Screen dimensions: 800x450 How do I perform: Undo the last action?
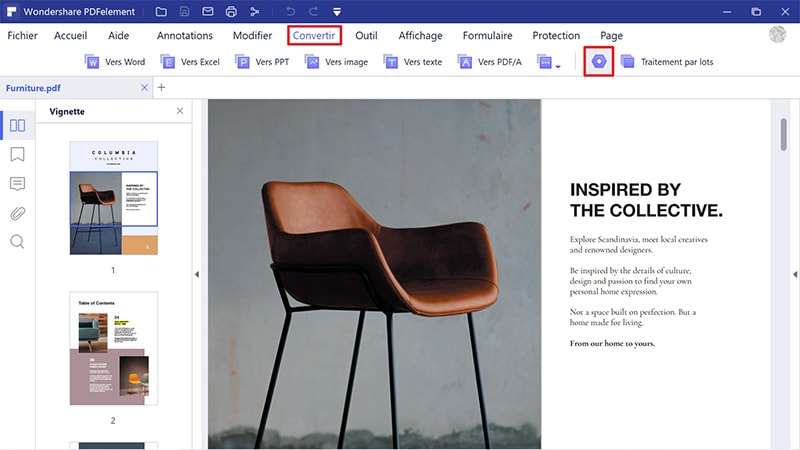(290, 11)
